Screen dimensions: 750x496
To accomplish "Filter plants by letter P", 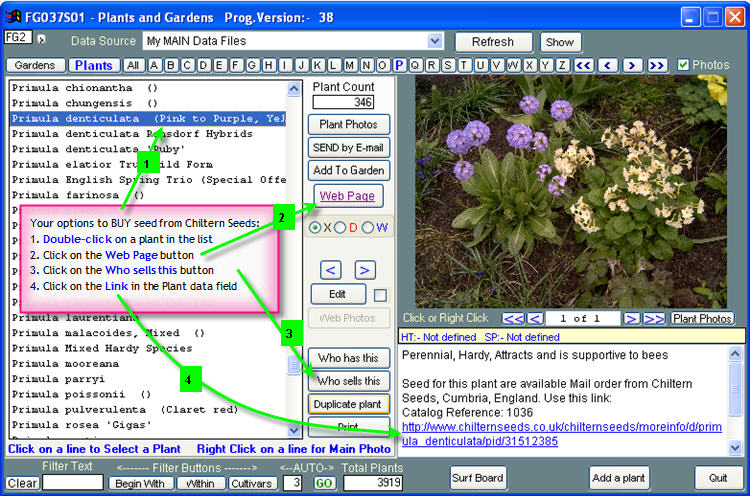I will click(399, 65).
